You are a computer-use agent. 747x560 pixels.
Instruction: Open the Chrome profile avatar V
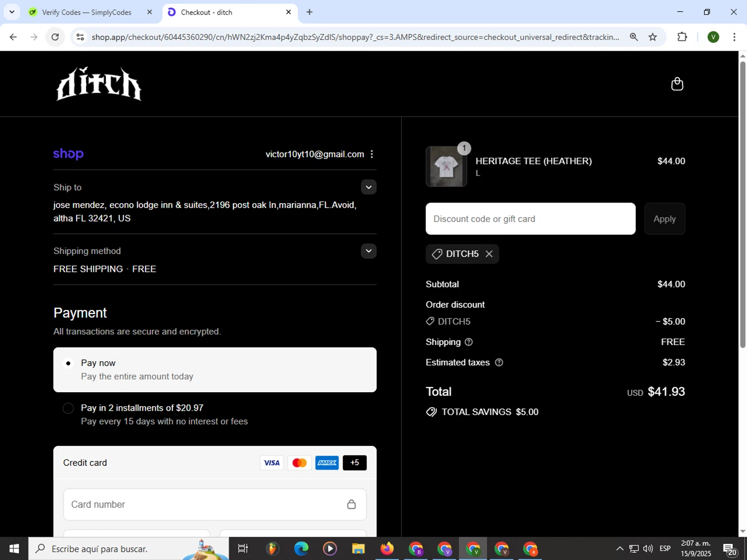[x=713, y=37]
